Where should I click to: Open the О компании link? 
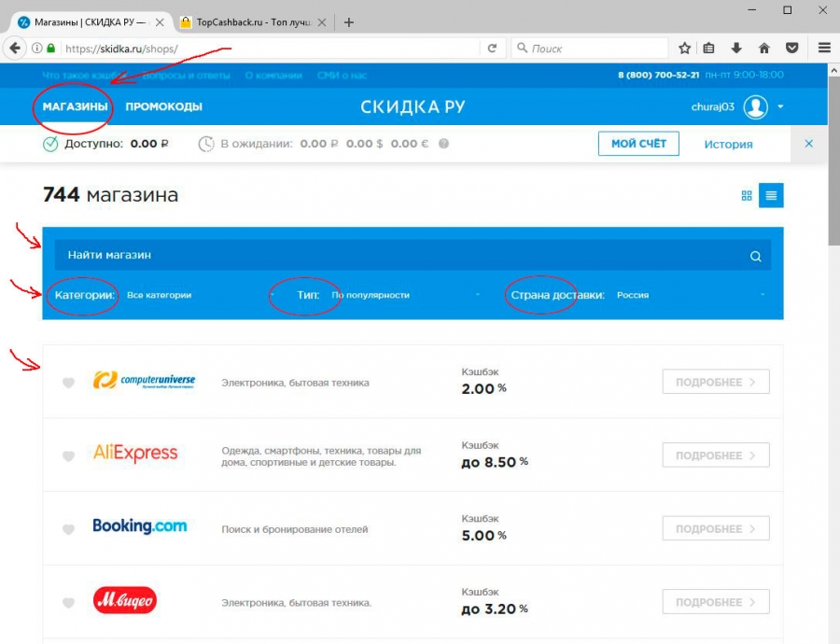point(273,76)
